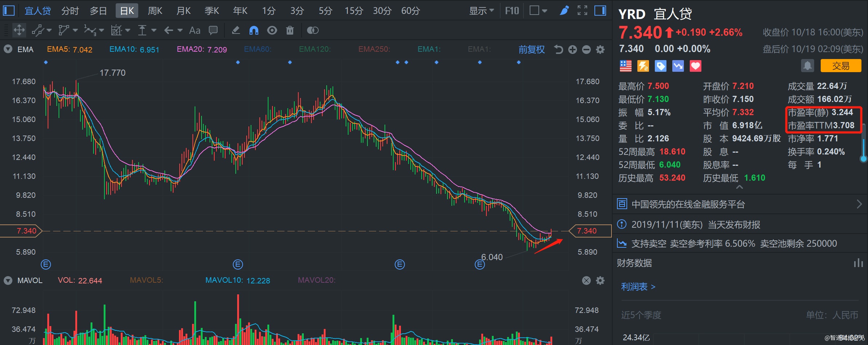Image resolution: width=868 pixels, height=345 pixels.
Task: Open the 中国领先的在线金融服务平台 company row
Action: pyautogui.click(x=740, y=204)
